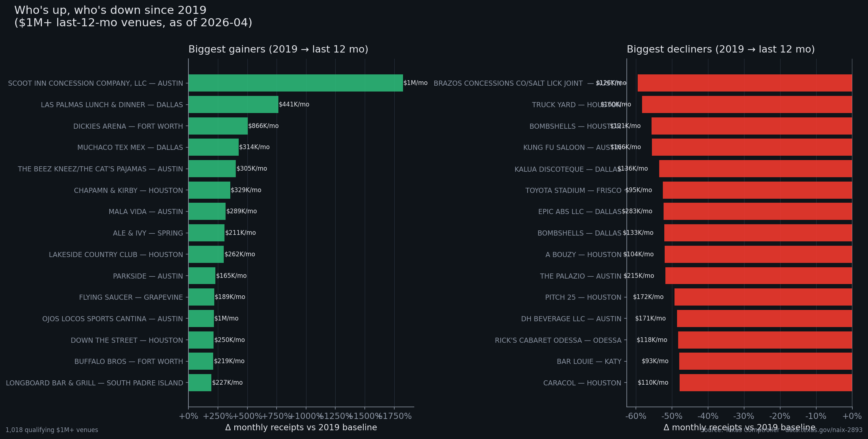Click the $441K/mo value label
Image resolution: width=868 pixels, height=439 pixels.
(294, 105)
